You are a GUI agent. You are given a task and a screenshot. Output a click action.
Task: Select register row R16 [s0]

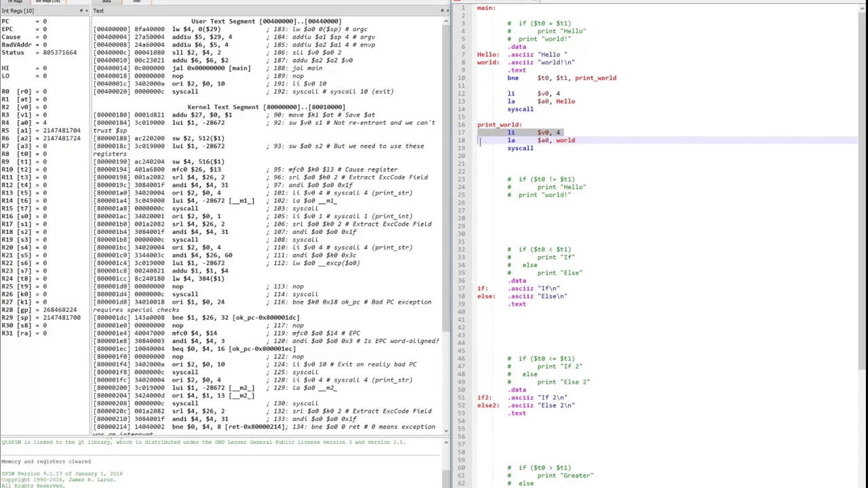pos(24,216)
